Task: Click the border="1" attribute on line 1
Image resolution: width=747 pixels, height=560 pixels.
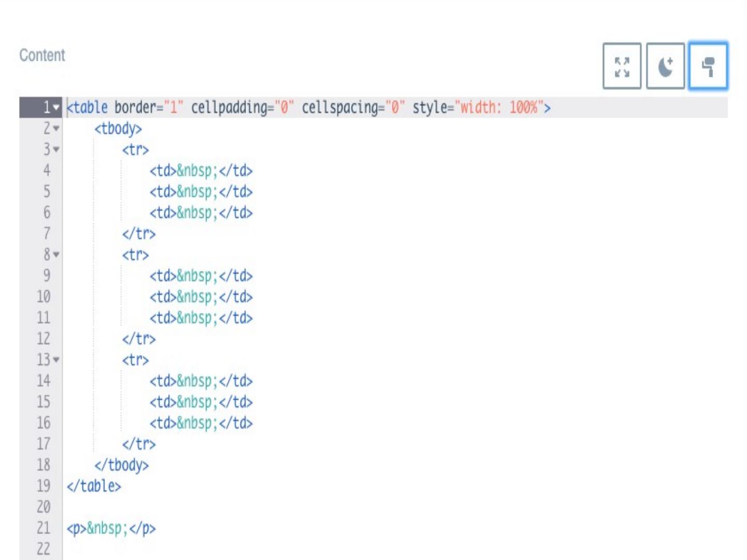Action: coord(149,107)
